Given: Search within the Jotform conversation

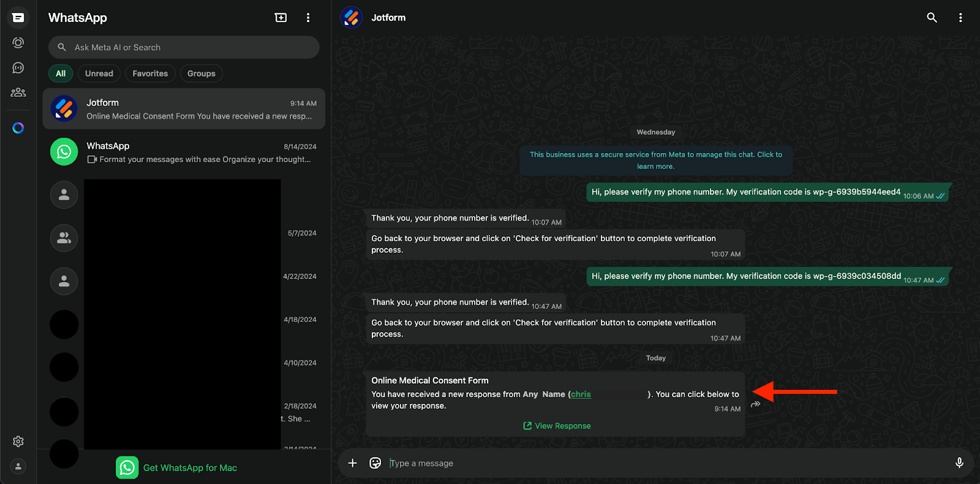Looking at the screenshot, I should [x=932, y=18].
